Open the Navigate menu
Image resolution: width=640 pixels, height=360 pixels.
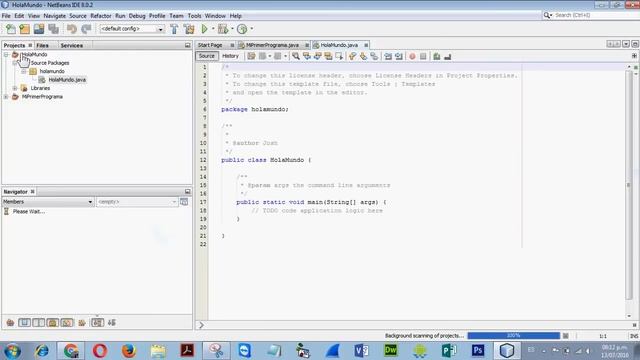(55, 16)
